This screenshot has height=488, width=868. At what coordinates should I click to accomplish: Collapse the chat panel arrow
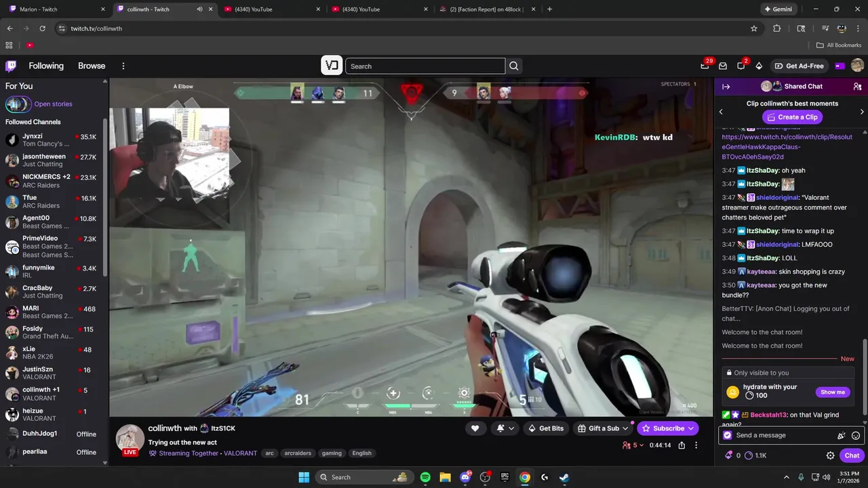tap(726, 87)
